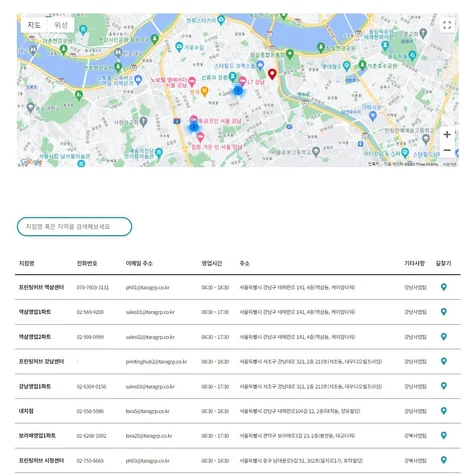Click email sales02@taragrp.co.kr

tap(150, 337)
